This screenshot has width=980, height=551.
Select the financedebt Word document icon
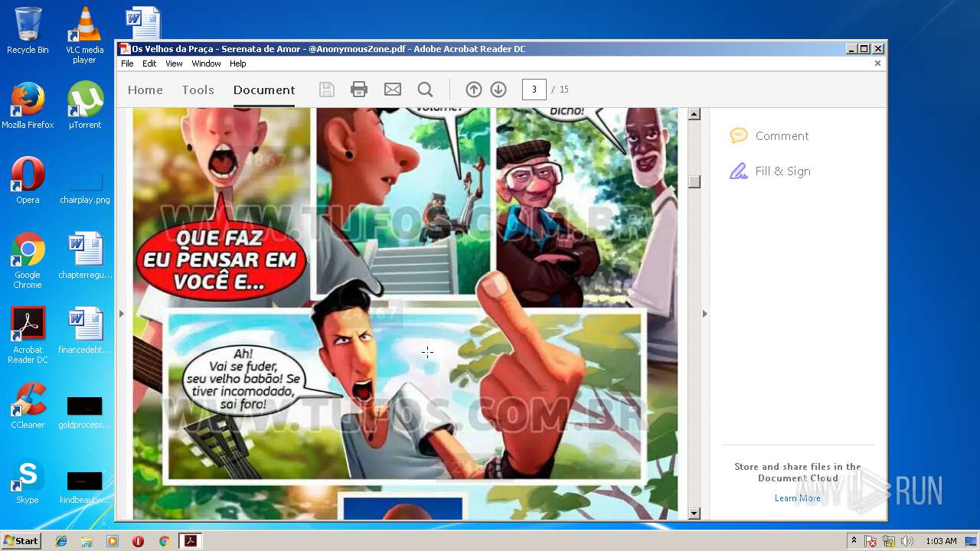coord(84,331)
